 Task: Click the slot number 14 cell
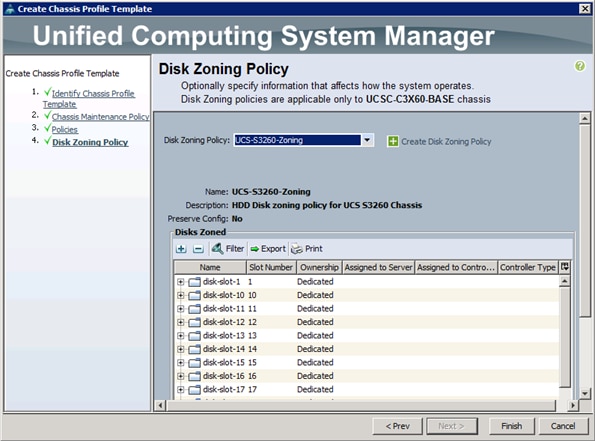[x=252, y=349]
